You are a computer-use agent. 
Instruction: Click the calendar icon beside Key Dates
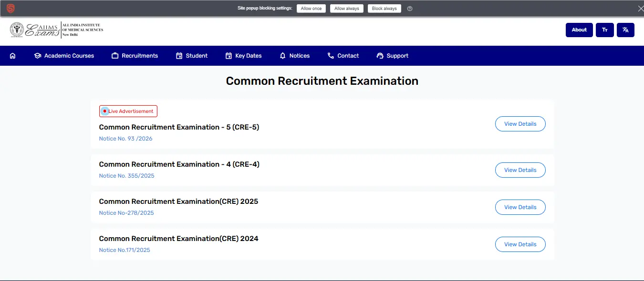(x=229, y=56)
